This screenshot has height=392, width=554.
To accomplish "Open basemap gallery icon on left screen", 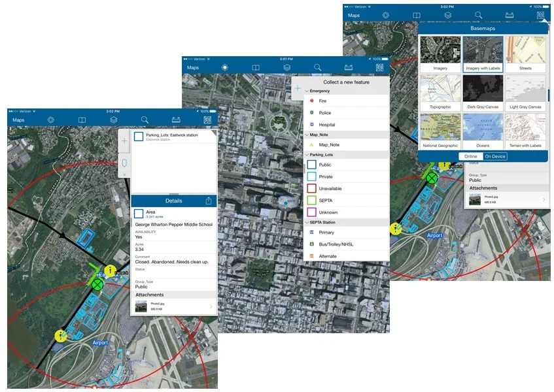I will tap(207, 120).
